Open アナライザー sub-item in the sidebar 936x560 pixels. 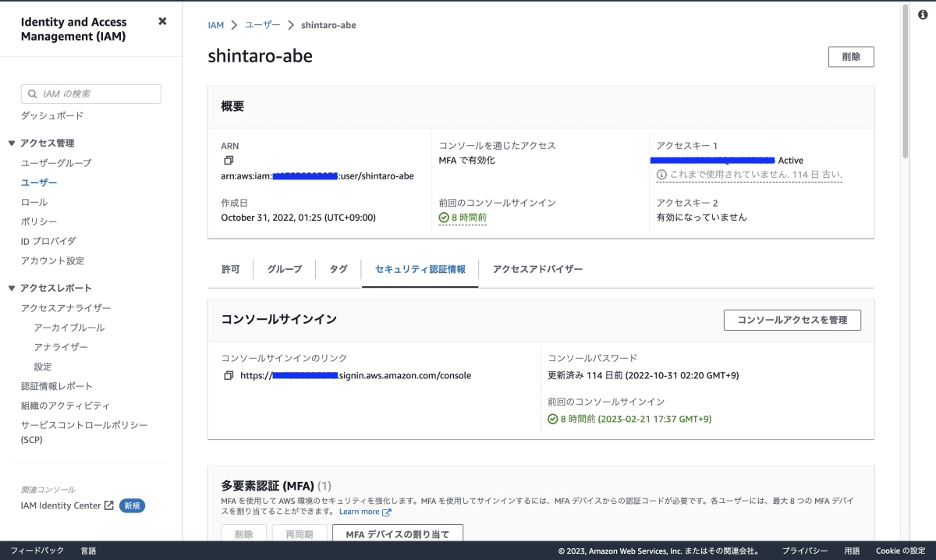(x=61, y=347)
